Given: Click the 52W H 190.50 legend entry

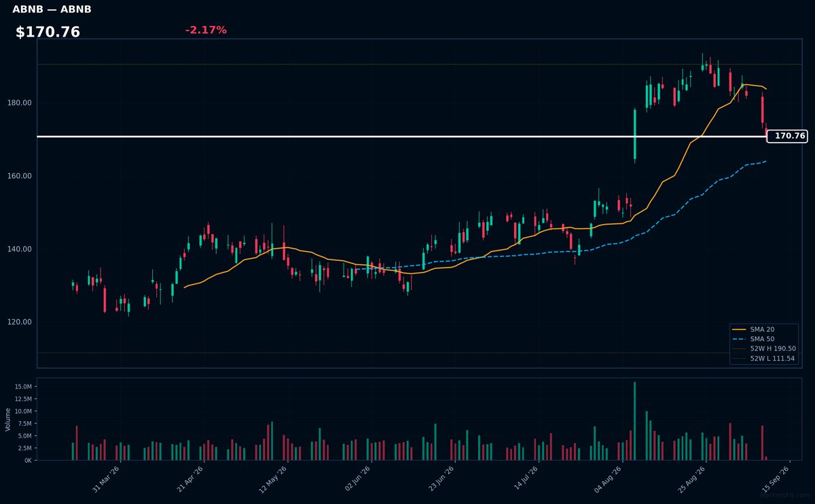Looking at the screenshot, I should coord(763,348).
